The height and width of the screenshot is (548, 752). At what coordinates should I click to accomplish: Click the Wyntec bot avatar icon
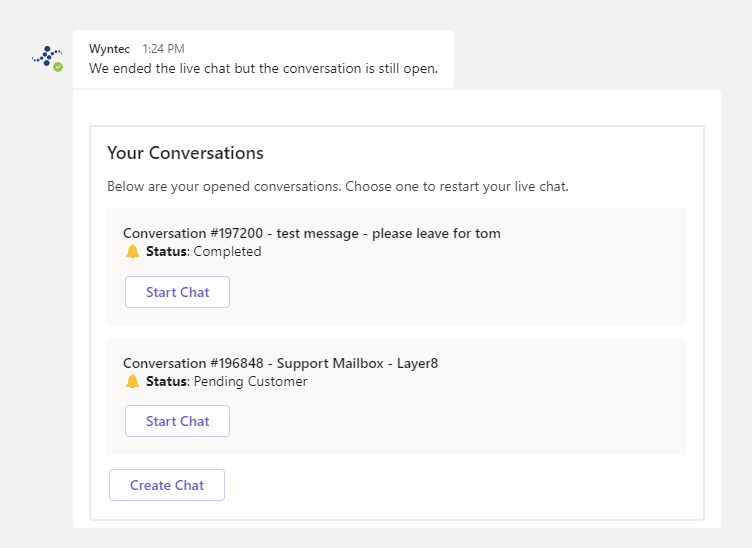coord(46,56)
